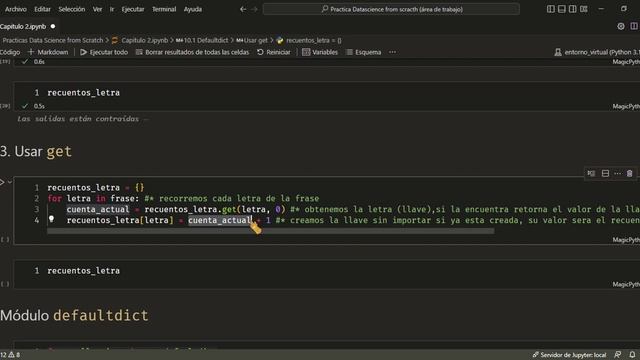Screen dimensions: 640x360
Task: Toggle the bottom panel layout icon
Action: click(562, 9)
